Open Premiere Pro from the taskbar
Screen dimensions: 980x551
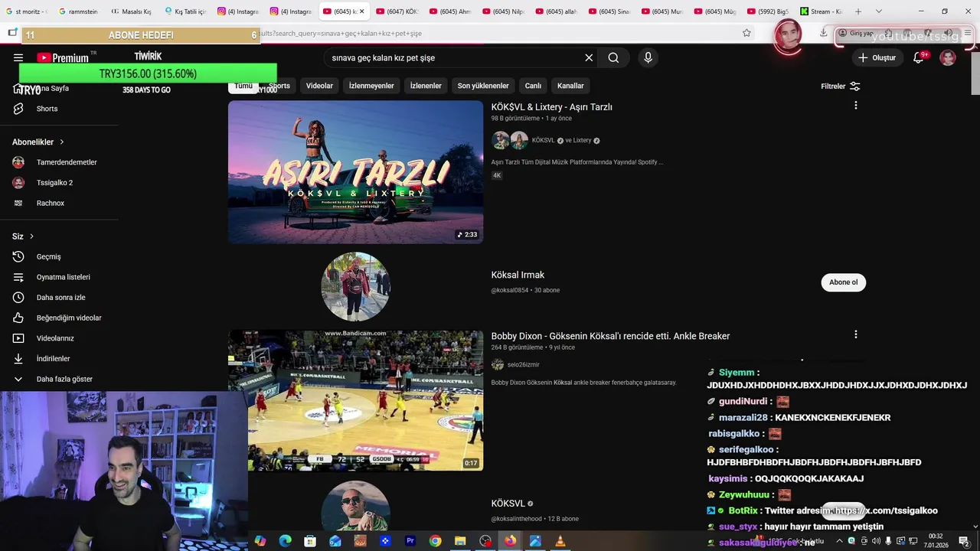[x=410, y=541]
